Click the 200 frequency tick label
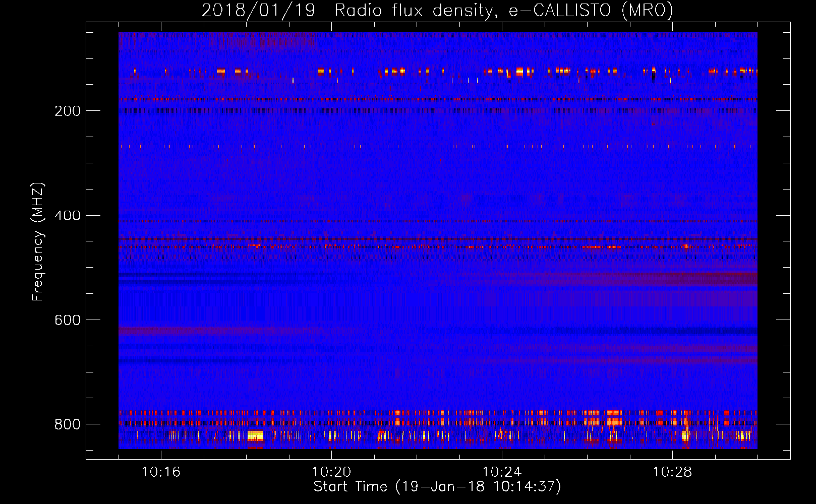 coord(68,111)
